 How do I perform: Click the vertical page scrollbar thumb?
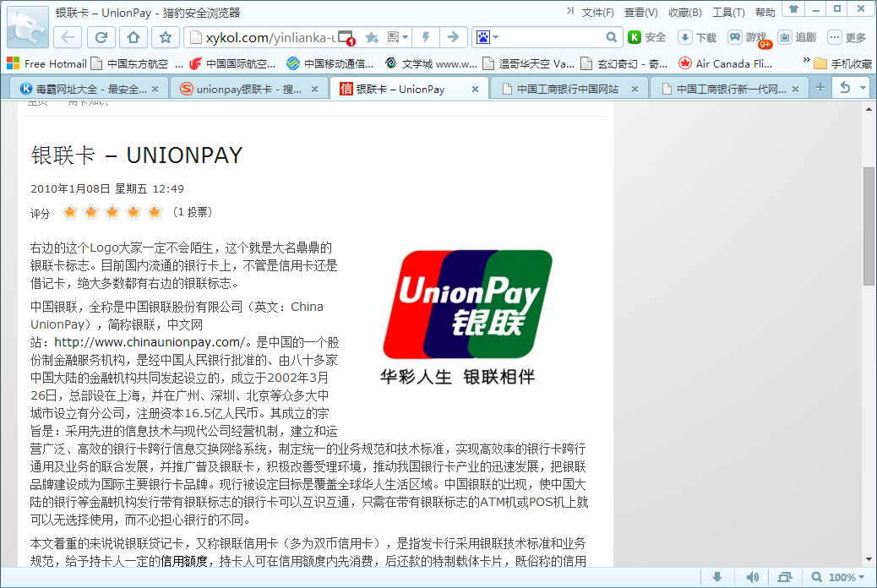[869, 226]
